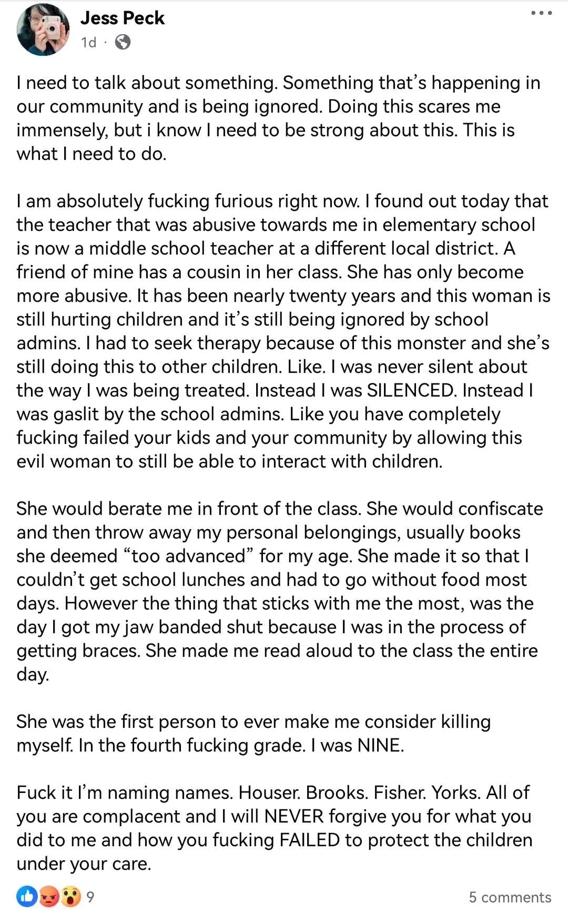This screenshot has width=568, height=924.
Task: Click the opening paragraph starting 'I need to talk'
Action: (x=278, y=118)
